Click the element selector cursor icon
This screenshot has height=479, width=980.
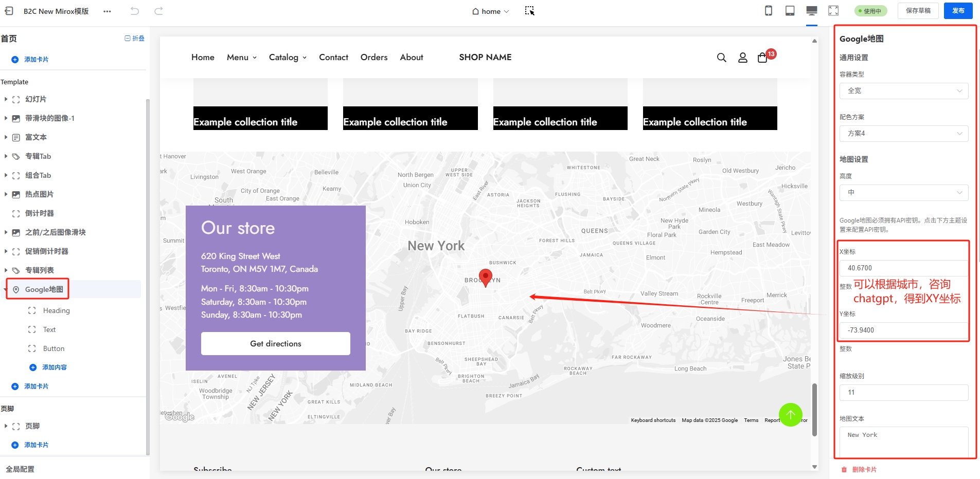pyautogui.click(x=529, y=11)
